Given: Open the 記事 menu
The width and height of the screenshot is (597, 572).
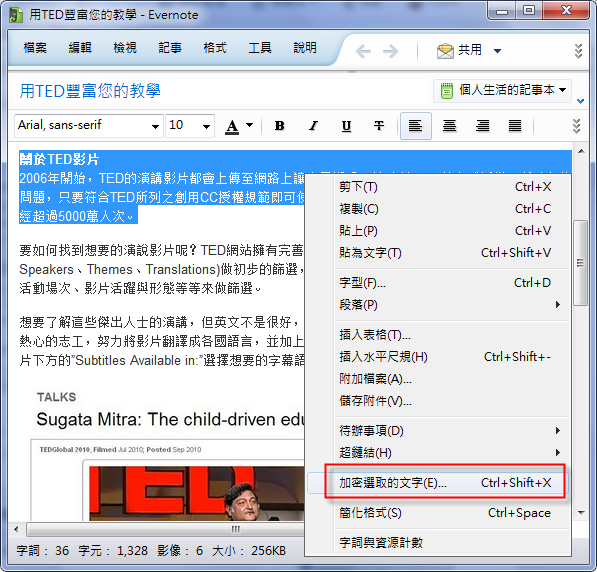Looking at the screenshot, I should coord(170,48).
